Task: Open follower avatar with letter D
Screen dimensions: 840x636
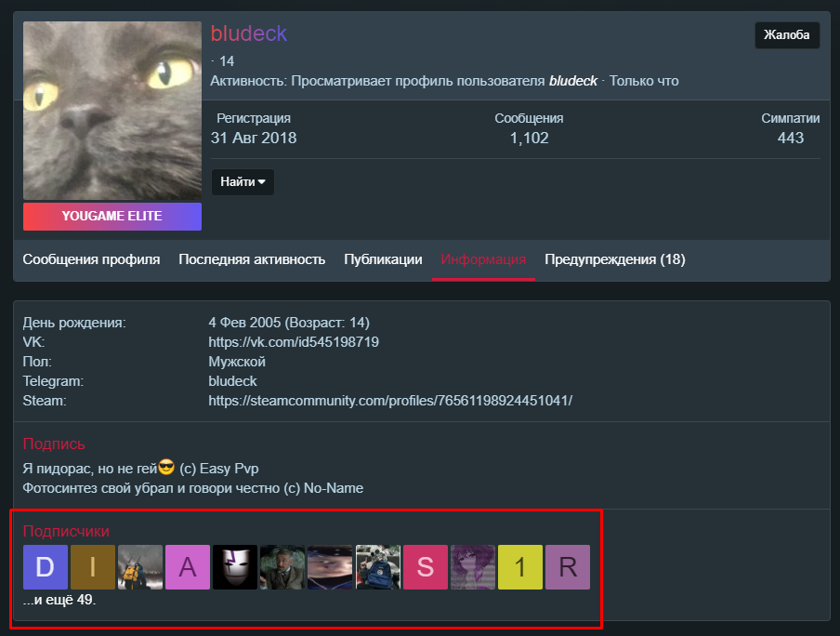Action: tap(45, 567)
